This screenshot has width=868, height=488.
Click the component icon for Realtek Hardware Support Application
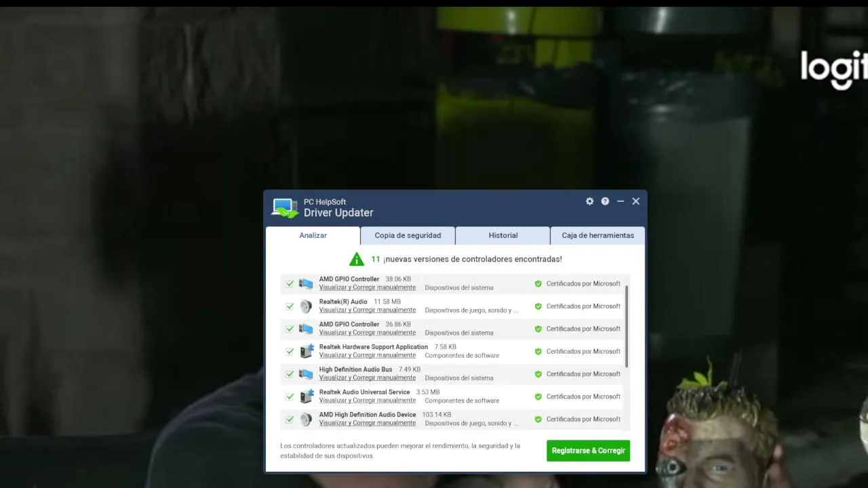tap(307, 351)
